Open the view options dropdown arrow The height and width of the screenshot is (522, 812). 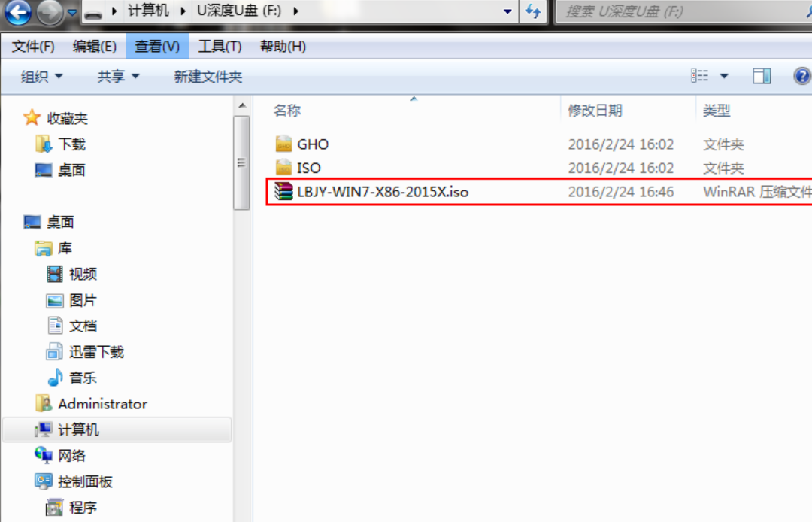coord(724,76)
